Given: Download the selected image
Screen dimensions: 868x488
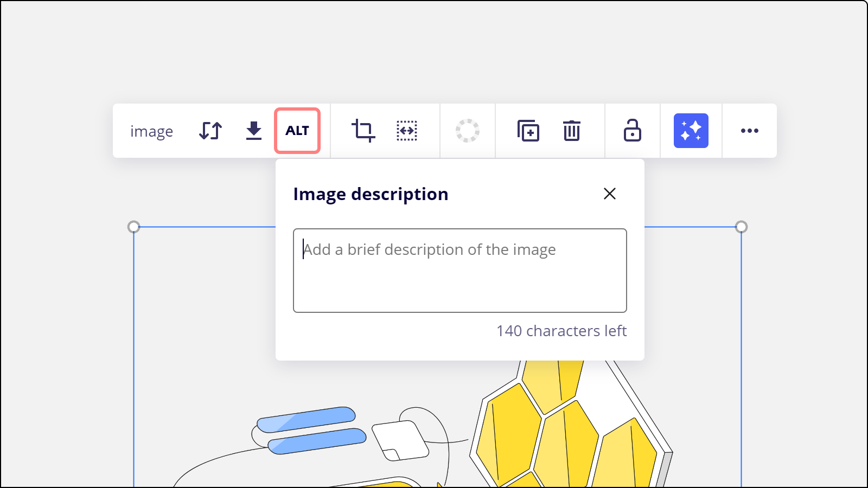Looking at the screenshot, I should pyautogui.click(x=253, y=131).
